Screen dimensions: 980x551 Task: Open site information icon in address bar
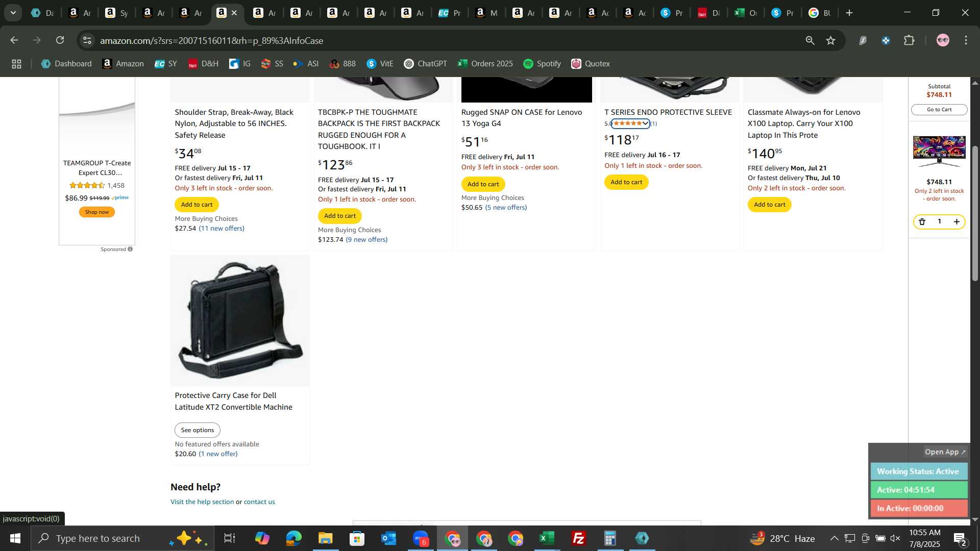click(87, 40)
